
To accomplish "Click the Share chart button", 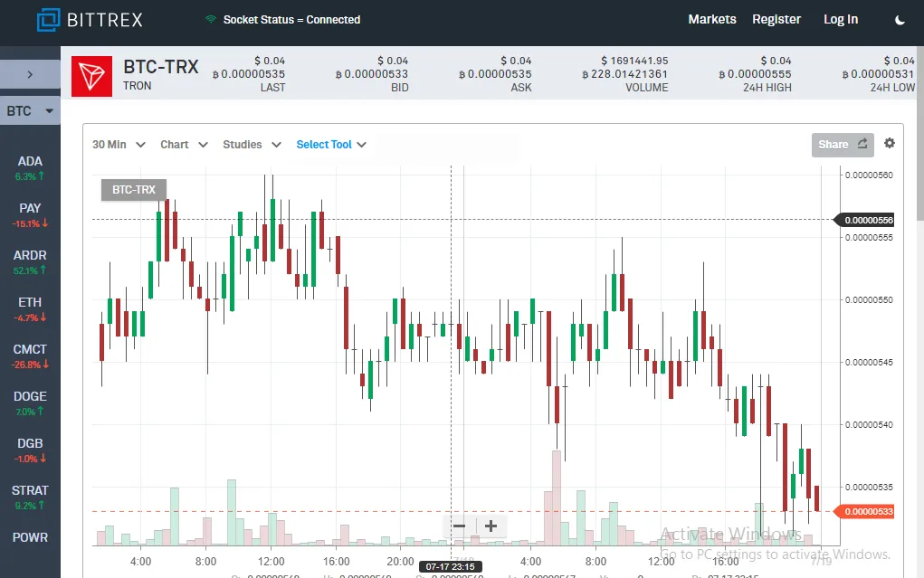I will click(842, 145).
